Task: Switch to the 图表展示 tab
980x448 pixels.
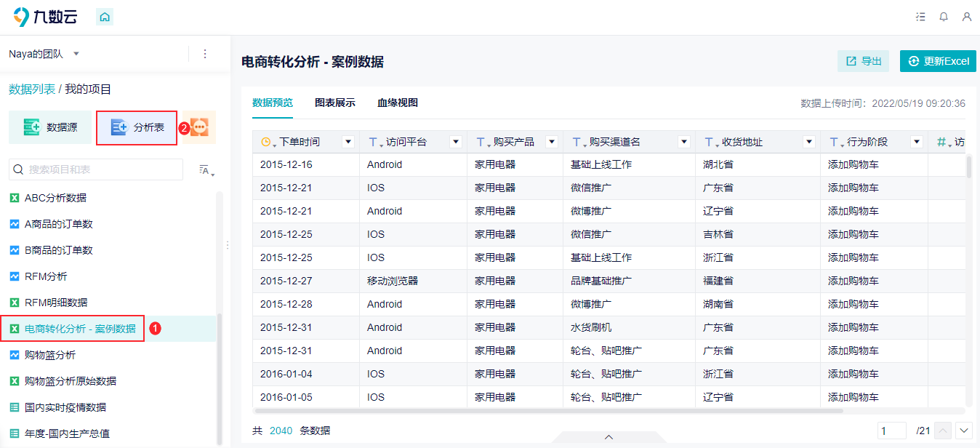Action: click(x=334, y=103)
